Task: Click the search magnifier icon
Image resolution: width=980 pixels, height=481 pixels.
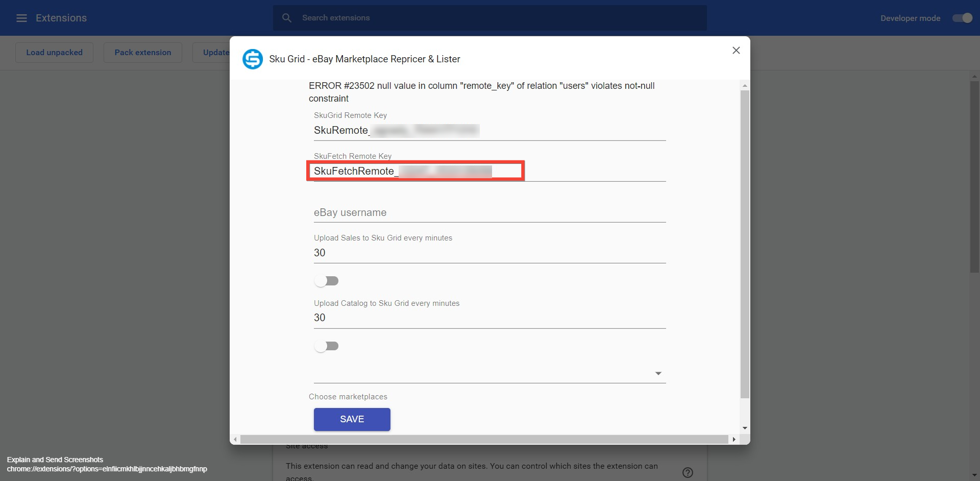Action: click(x=287, y=18)
